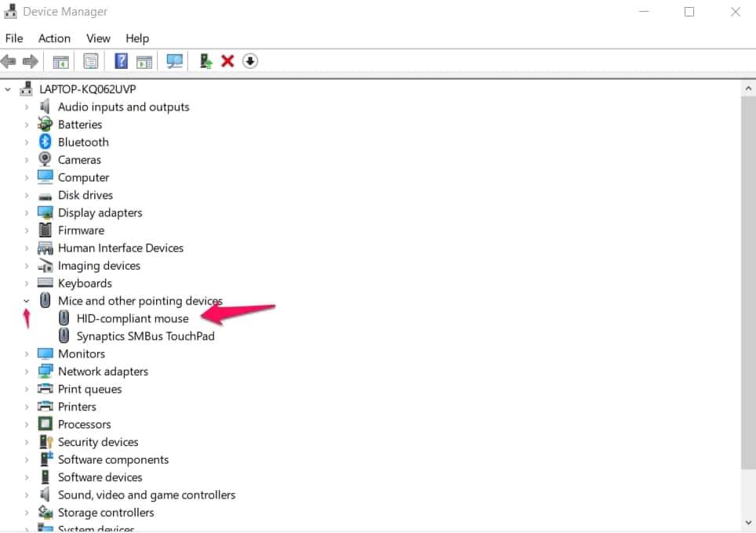Expand the Monitors chevron
This screenshot has width=756, height=533.
coord(27,354)
